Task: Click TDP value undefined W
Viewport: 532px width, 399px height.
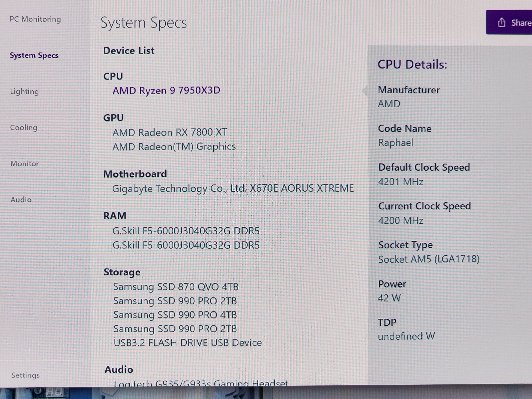Action: pyautogui.click(x=406, y=336)
